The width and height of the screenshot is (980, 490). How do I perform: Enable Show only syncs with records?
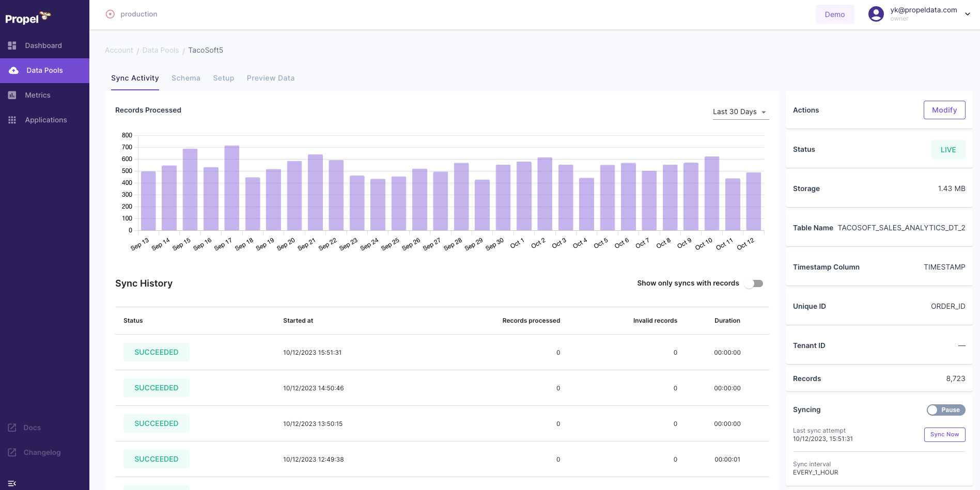[x=754, y=283]
